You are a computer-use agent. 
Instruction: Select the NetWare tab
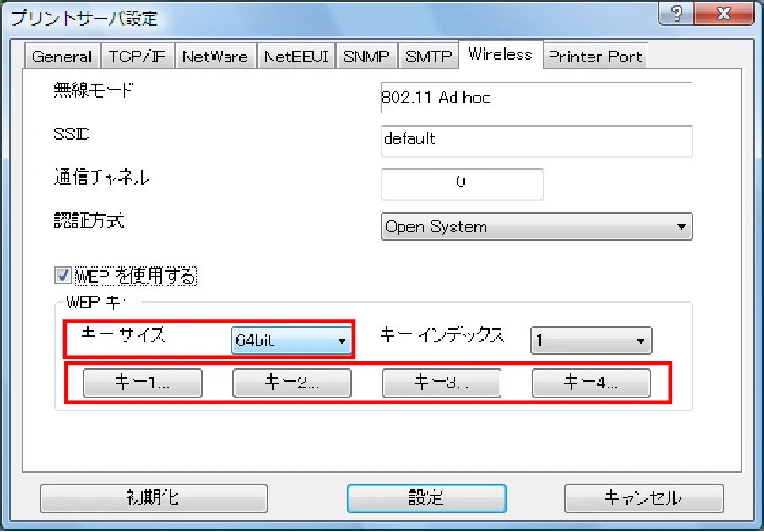(x=215, y=56)
